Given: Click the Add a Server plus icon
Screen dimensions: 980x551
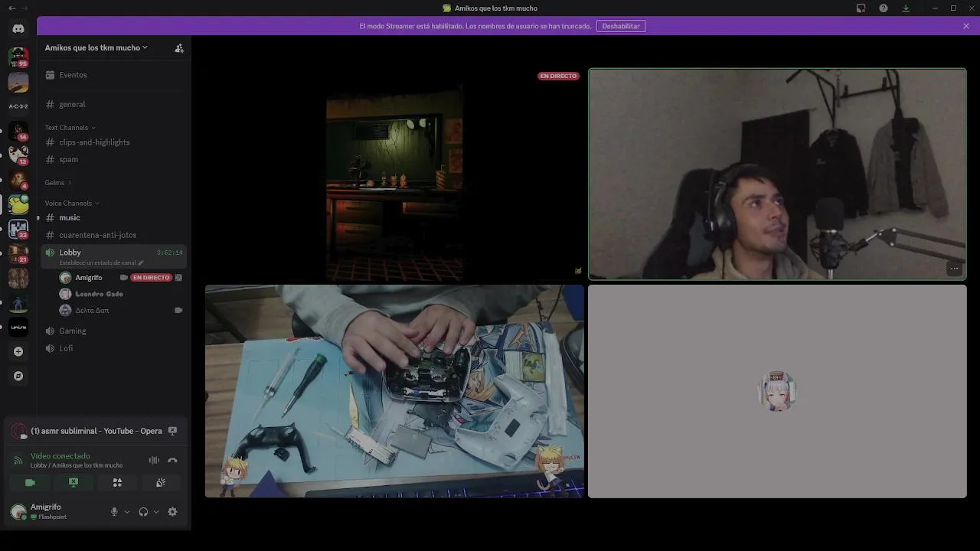Looking at the screenshot, I should (x=18, y=351).
